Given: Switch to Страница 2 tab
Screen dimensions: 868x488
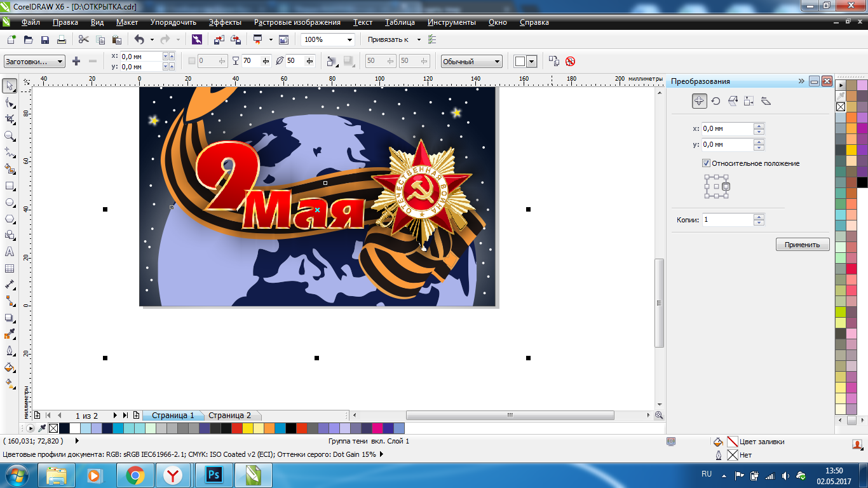Looking at the screenshot, I should (x=229, y=416).
